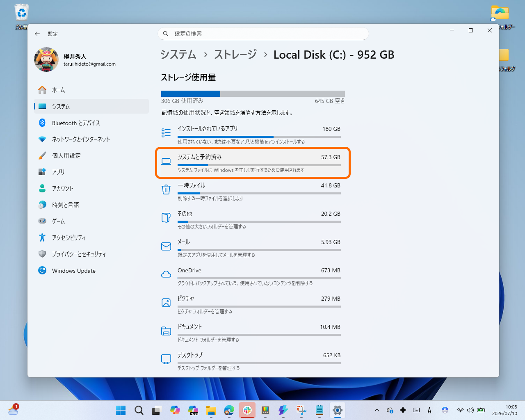Open File Explorer from the taskbar

(x=211, y=410)
